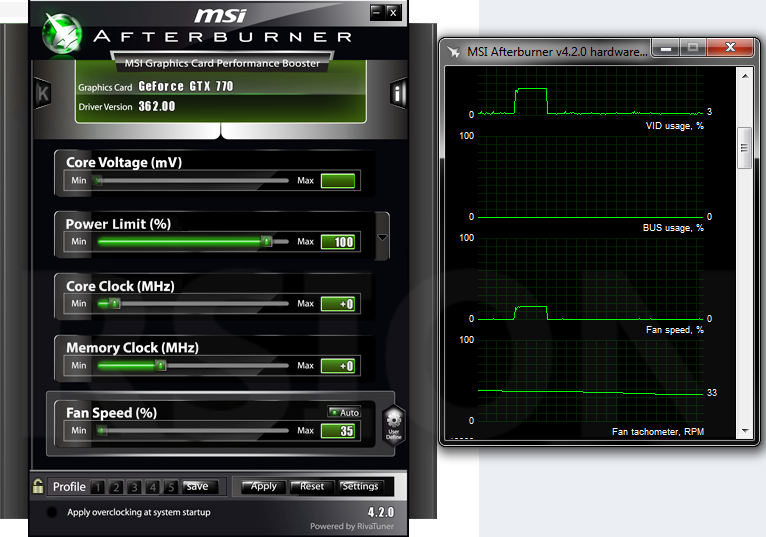
Task: Click the hardware monitor scrollbar down arrow
Action: [x=745, y=430]
